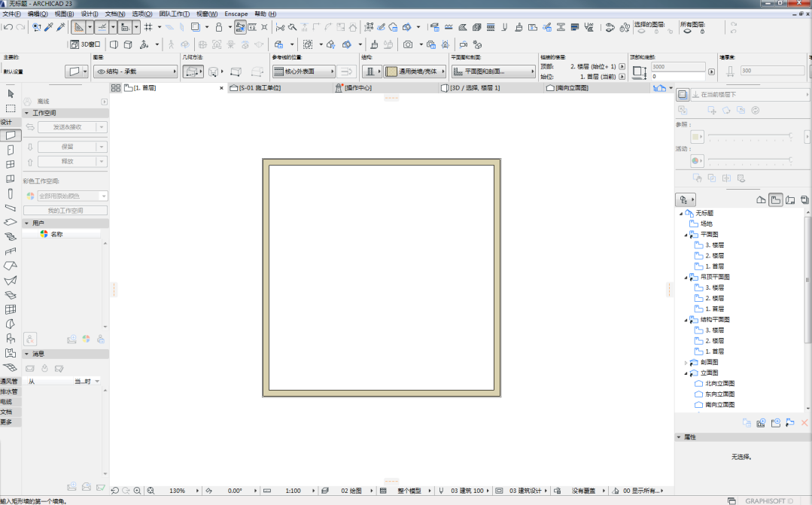The width and height of the screenshot is (812, 505).
Task: Open the 平面图和剖面 dropdown
Action: tap(494, 71)
